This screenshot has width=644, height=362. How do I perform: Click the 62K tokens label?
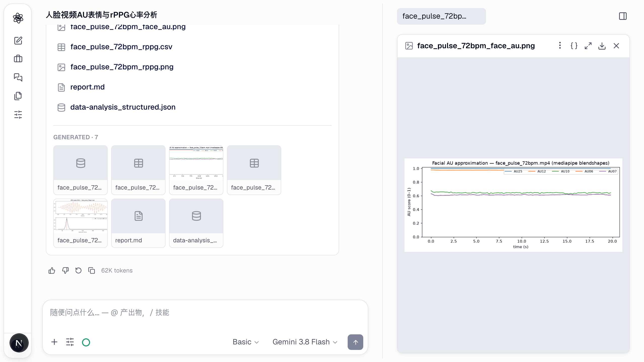click(x=117, y=270)
